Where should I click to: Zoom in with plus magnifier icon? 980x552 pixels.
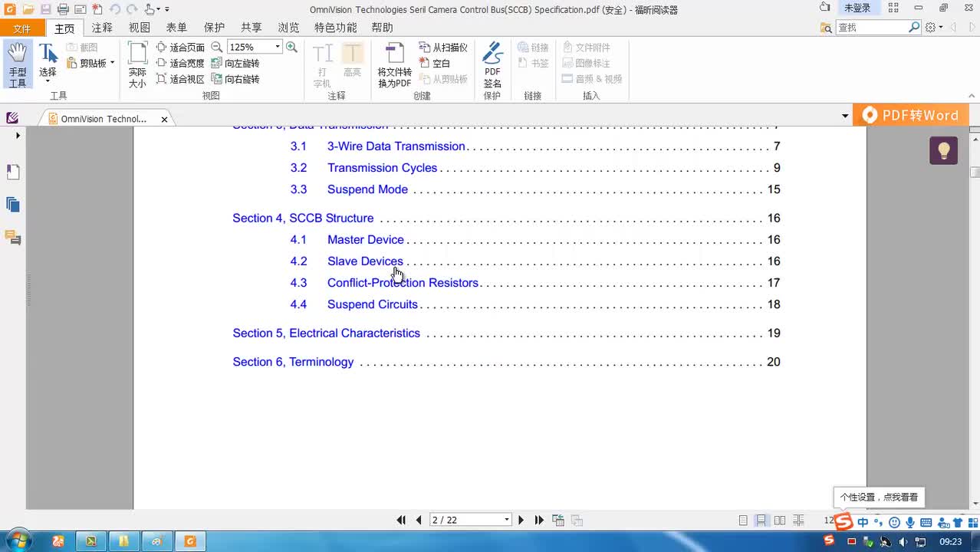[291, 47]
